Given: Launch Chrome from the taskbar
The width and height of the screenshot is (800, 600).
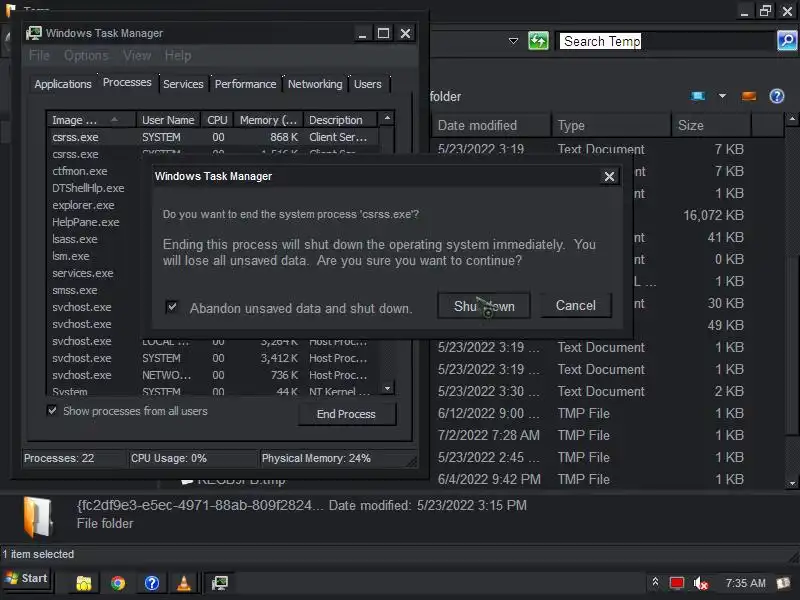Looking at the screenshot, I should click(x=118, y=583).
